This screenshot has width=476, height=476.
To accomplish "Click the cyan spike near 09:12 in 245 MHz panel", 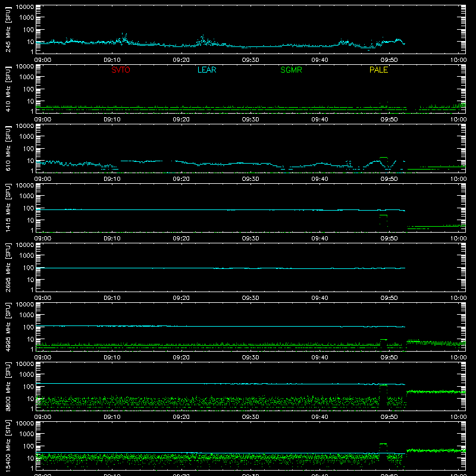I will click(x=124, y=39).
